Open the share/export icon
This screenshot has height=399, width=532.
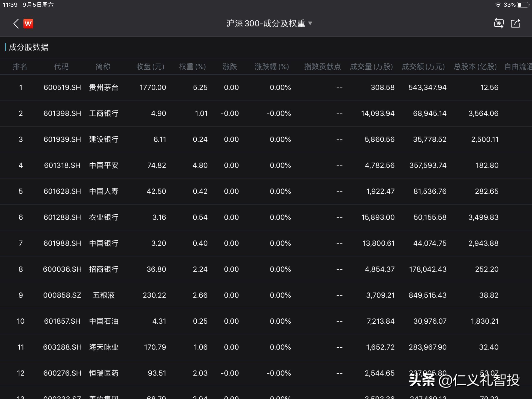click(516, 23)
